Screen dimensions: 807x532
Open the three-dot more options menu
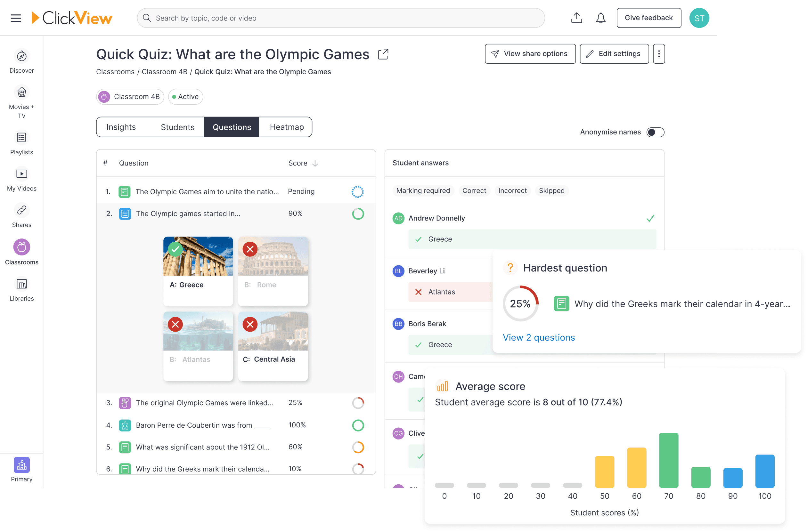659,53
